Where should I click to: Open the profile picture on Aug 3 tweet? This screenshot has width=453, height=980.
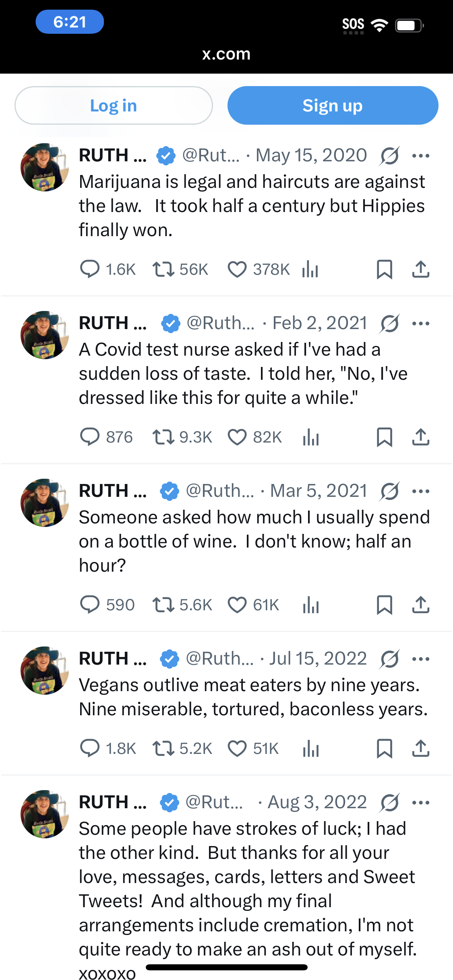click(x=45, y=814)
